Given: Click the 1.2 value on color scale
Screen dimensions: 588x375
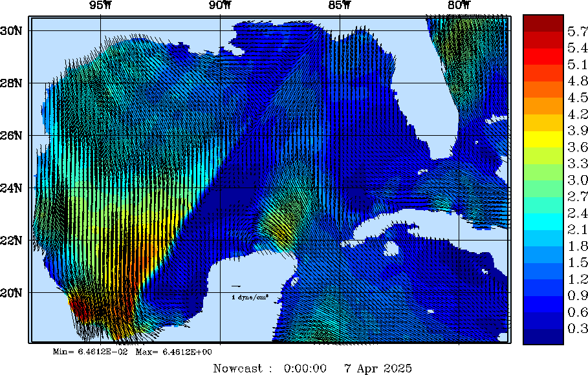Looking at the screenshot, I should (x=578, y=279).
